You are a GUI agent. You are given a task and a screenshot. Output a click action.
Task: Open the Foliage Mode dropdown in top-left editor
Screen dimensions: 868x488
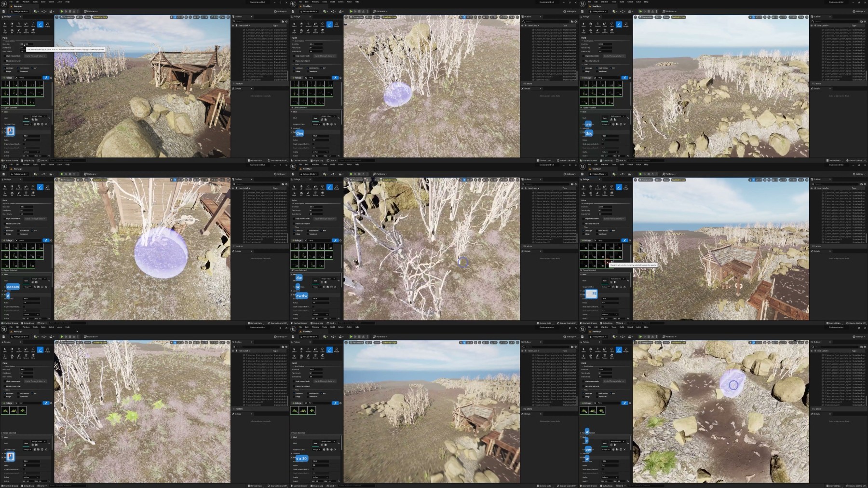19,11
